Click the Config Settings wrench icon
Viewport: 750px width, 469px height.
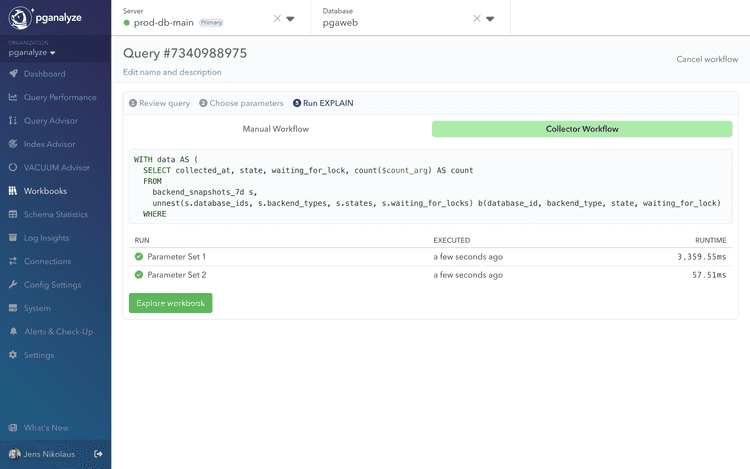point(13,285)
